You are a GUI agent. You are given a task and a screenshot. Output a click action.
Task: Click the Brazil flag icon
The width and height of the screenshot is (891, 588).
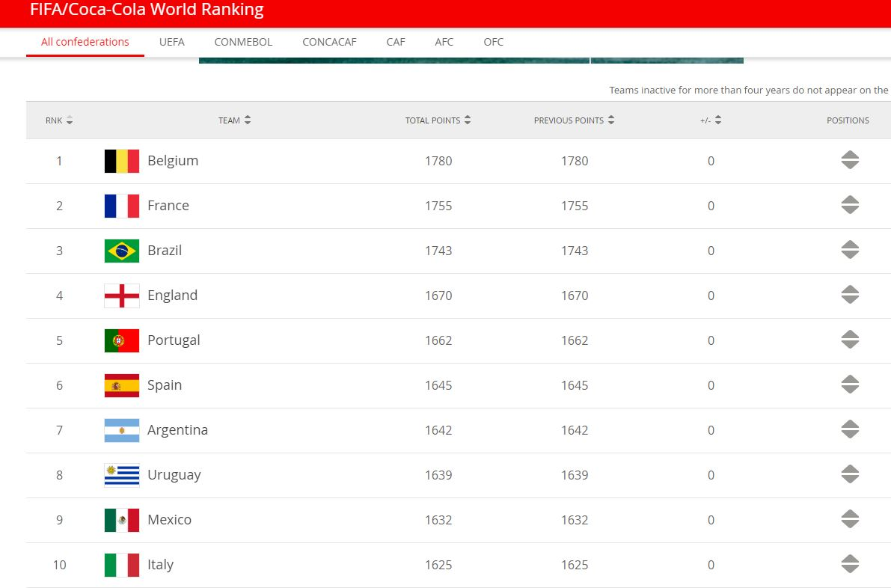121,251
